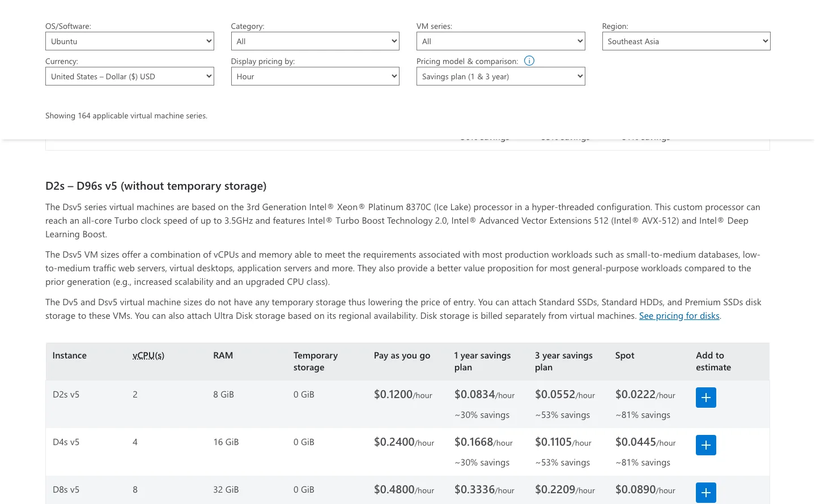This screenshot has height=504, width=816.
Task: Select the 1 year savings plan header
Action: click(482, 361)
